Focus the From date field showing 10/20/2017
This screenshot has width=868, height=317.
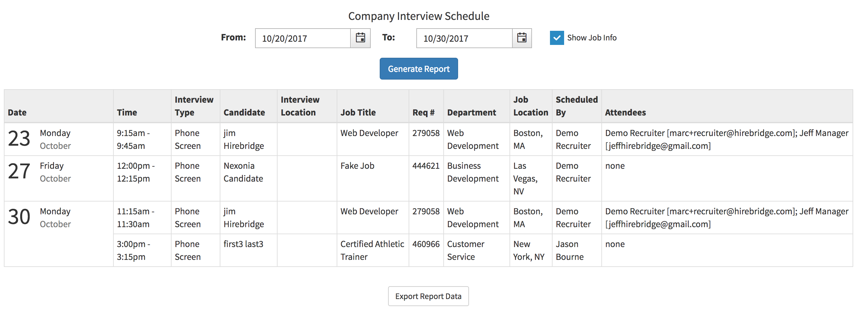click(303, 39)
